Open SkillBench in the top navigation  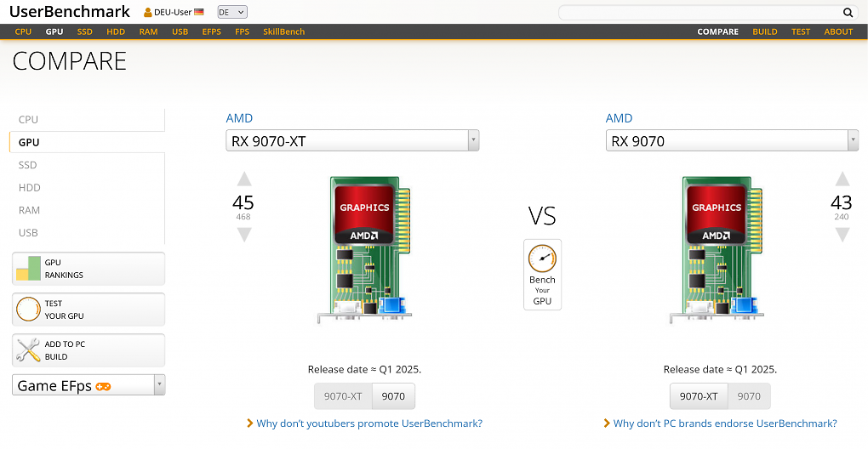(284, 32)
